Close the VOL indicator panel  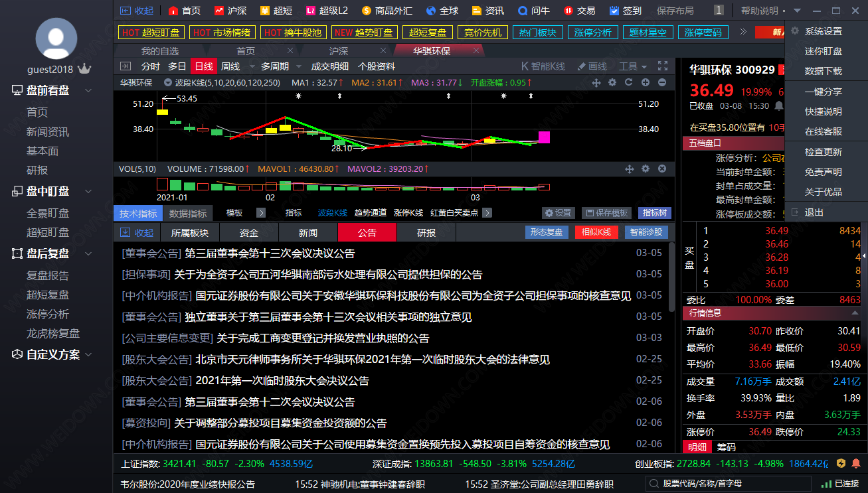tap(662, 169)
